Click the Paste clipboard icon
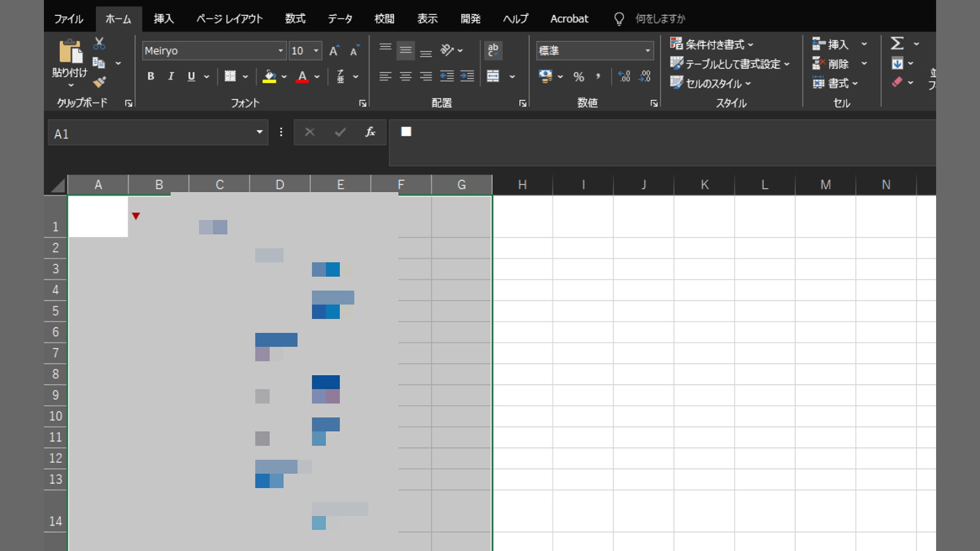The height and width of the screenshot is (551, 980). 70,52
